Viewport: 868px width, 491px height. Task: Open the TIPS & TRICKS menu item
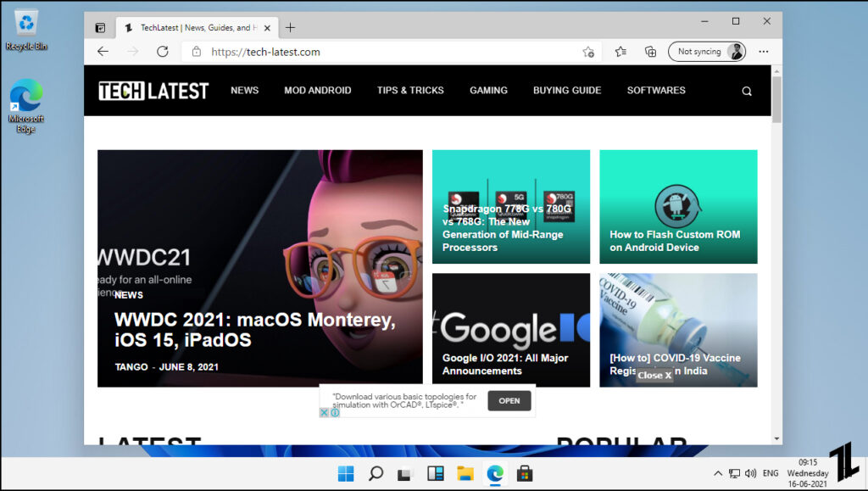pos(410,90)
